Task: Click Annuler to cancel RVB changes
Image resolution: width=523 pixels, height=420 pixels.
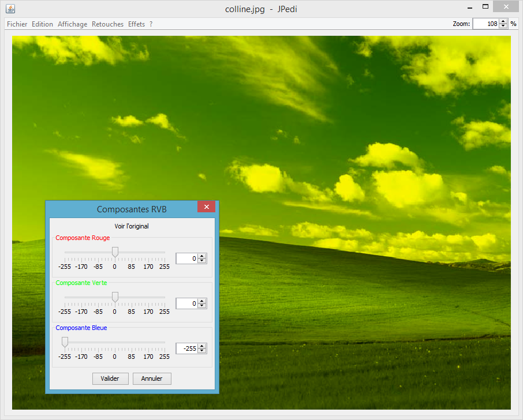Action: (x=152, y=378)
